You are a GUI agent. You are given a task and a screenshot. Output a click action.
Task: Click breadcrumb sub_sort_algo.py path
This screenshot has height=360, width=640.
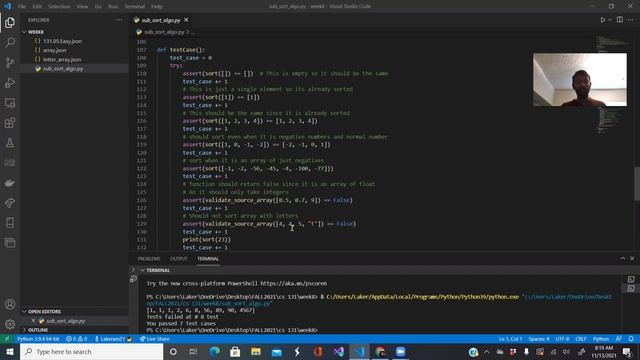pyautogui.click(x=164, y=32)
